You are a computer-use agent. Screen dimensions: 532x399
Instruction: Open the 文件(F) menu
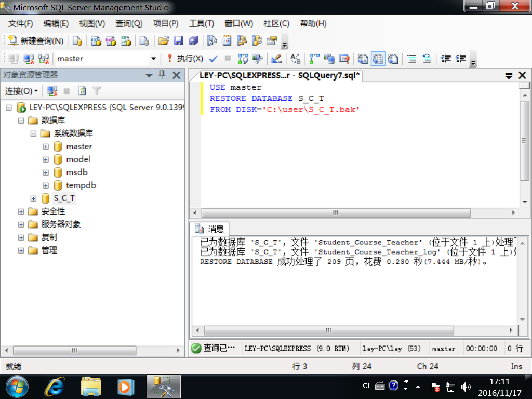tap(21, 23)
